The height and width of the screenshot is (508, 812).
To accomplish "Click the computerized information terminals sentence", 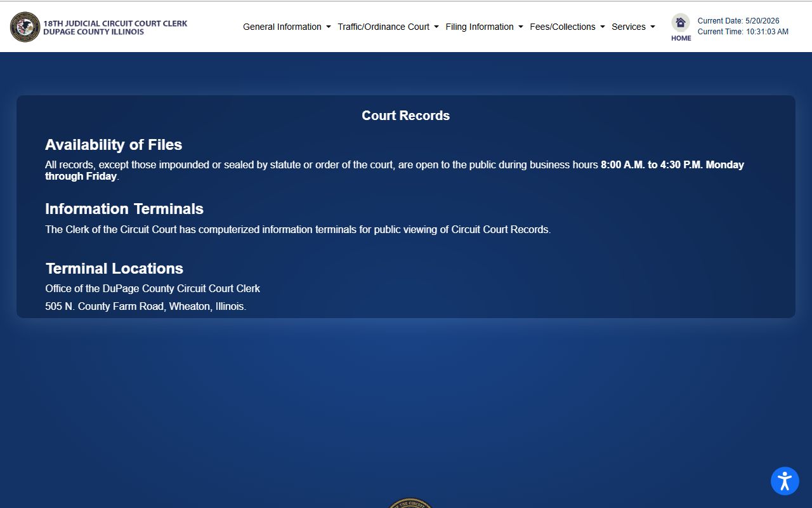I will point(298,229).
